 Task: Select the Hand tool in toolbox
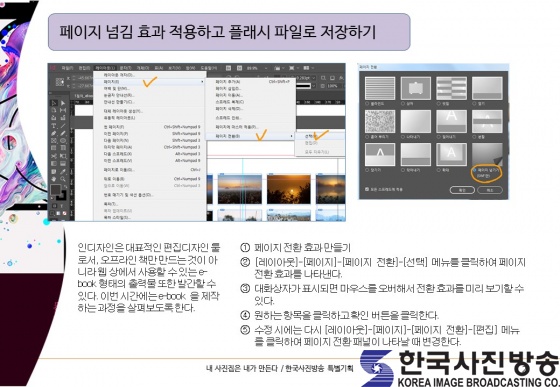54,179
